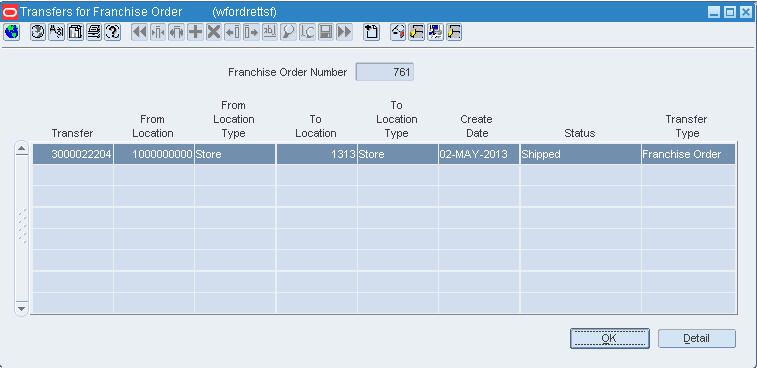Minimize the Transfers for Franchise Order window
Image resolution: width=757 pixels, height=368 pixels.
tap(715, 13)
